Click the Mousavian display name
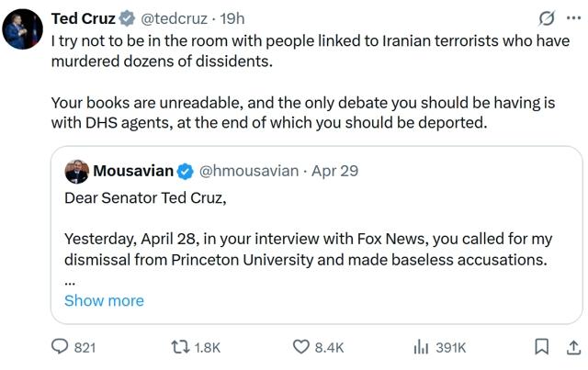The width and height of the screenshot is (588, 370). tap(133, 171)
